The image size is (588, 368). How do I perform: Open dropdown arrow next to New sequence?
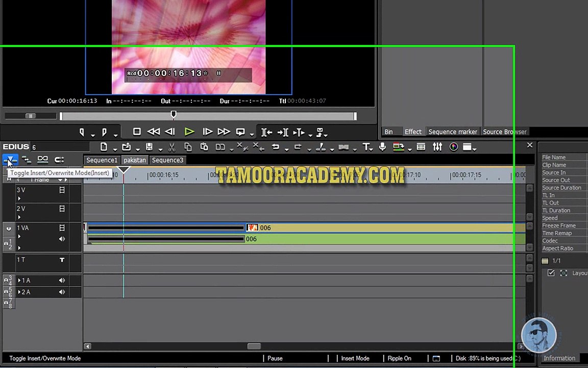(115, 149)
